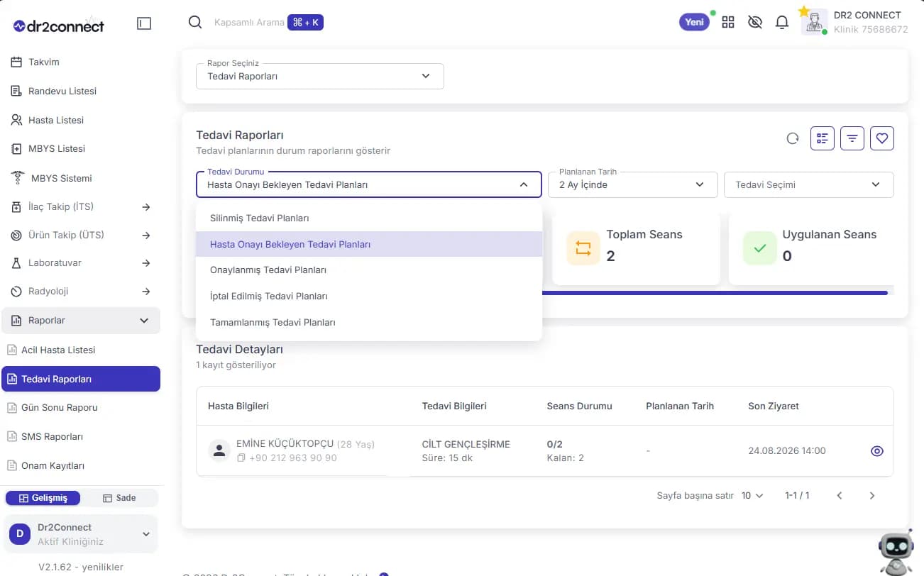
Task: Collapse the Raporlar sidebar section
Action: (81, 321)
